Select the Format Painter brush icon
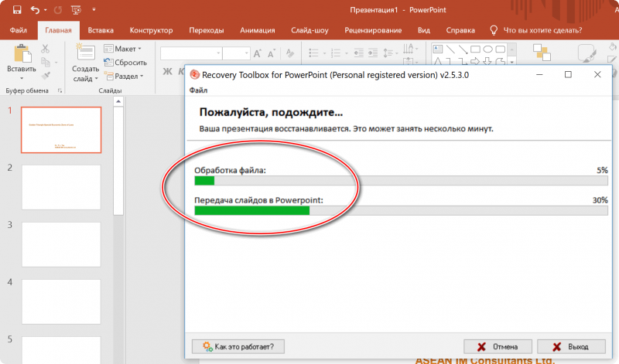This screenshot has height=364, width=619. tap(46, 76)
